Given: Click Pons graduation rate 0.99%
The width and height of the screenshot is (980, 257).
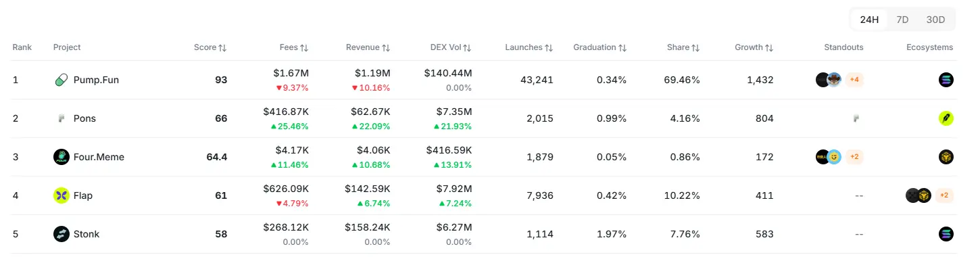Looking at the screenshot, I should click(x=612, y=118).
